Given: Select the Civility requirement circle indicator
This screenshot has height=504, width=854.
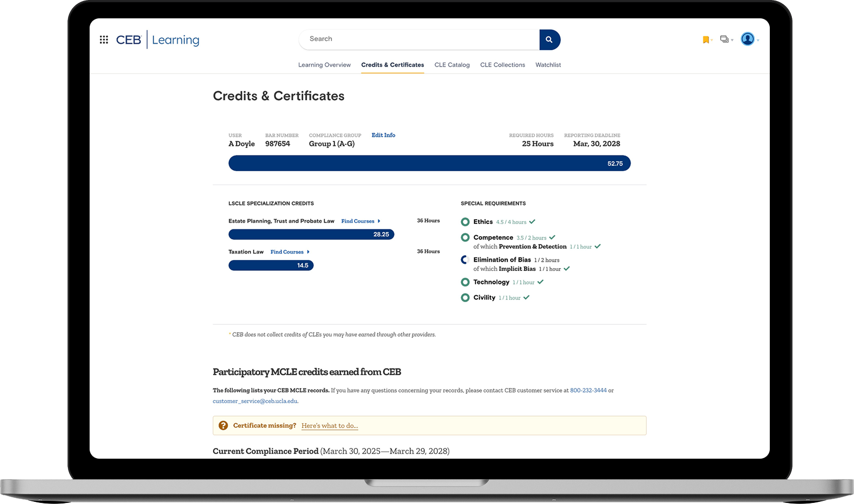Looking at the screenshot, I should coord(465,298).
